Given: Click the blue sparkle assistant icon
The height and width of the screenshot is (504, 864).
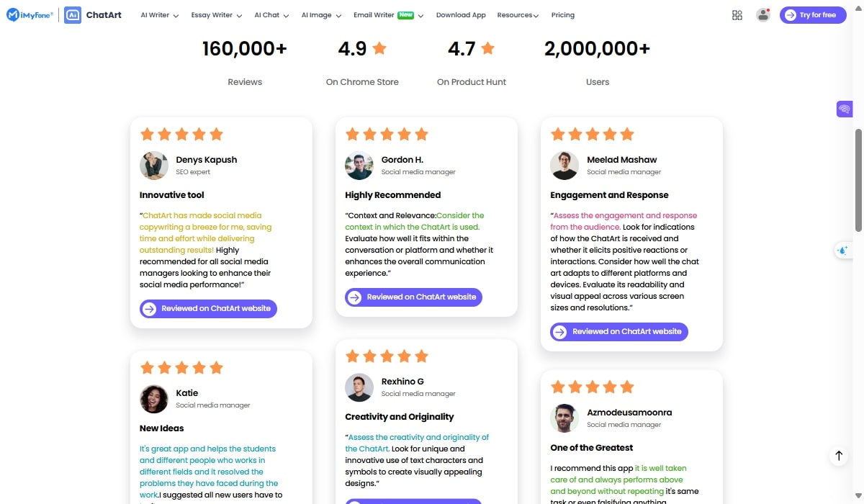Looking at the screenshot, I should (843, 251).
